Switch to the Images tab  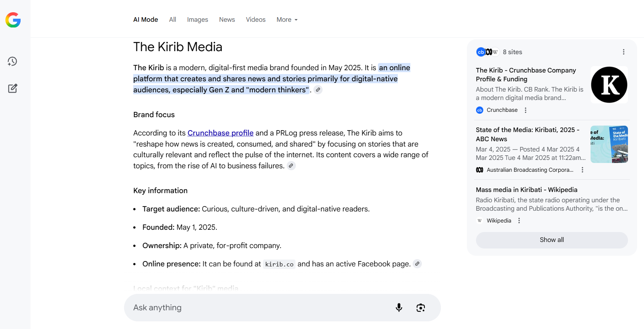(x=197, y=19)
